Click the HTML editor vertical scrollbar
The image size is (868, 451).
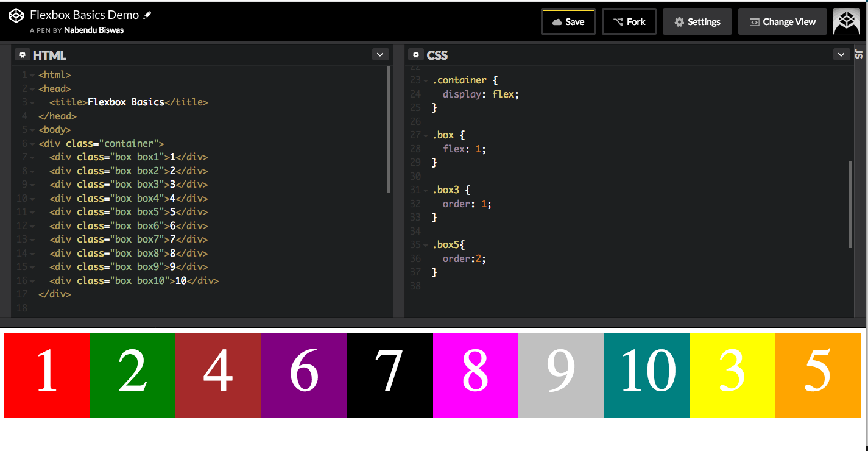click(389, 129)
